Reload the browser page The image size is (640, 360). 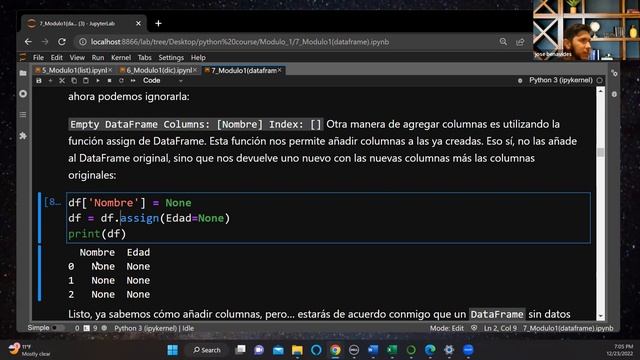[x=62, y=42]
